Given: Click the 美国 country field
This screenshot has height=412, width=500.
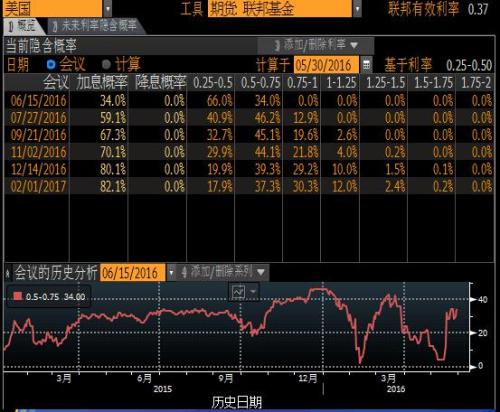Looking at the screenshot, I should pyautogui.click(x=52, y=8).
